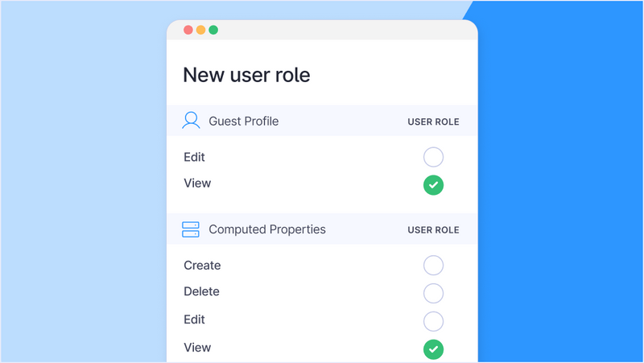Click the red close window dot

point(188,30)
